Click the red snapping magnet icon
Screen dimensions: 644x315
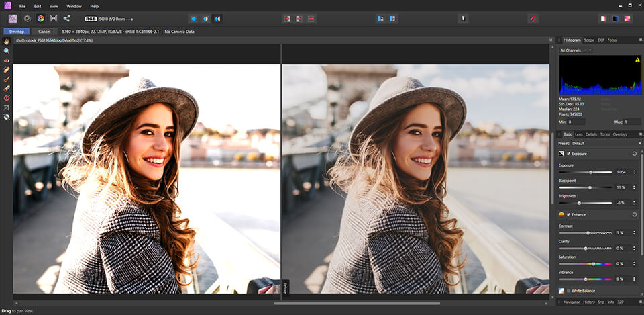tap(533, 19)
